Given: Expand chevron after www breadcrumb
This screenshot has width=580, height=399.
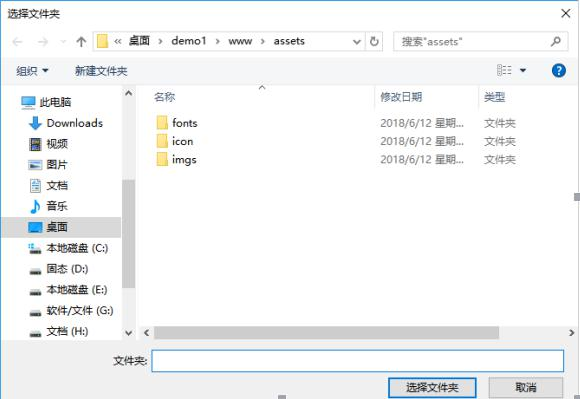Looking at the screenshot, I should pos(263,41).
